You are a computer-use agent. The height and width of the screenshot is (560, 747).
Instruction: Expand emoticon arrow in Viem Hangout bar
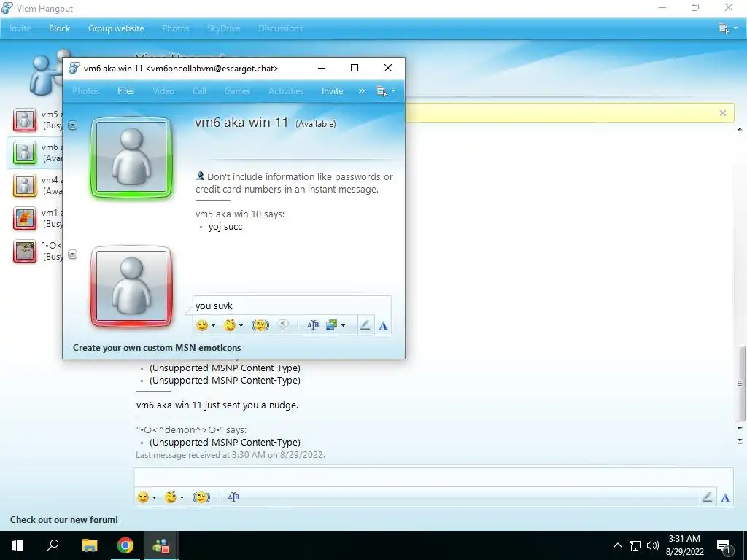pyautogui.click(x=154, y=497)
